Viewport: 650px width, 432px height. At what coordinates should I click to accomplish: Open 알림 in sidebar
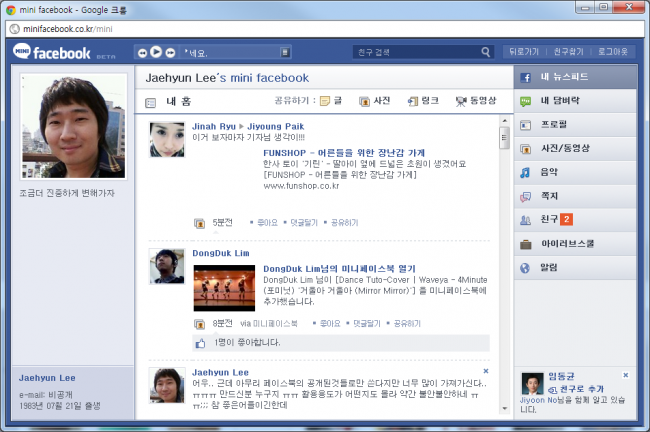pos(575,267)
